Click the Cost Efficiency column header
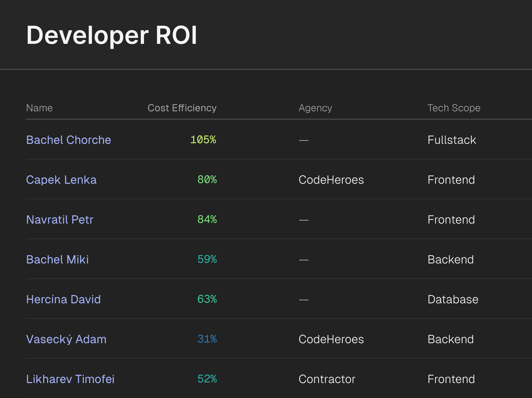The height and width of the screenshot is (398, 532). coord(182,108)
